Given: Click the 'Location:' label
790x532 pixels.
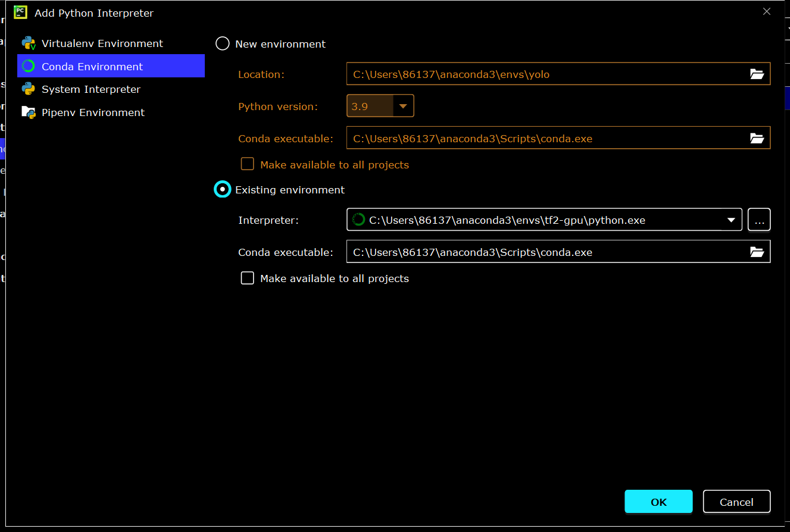Looking at the screenshot, I should point(261,74).
